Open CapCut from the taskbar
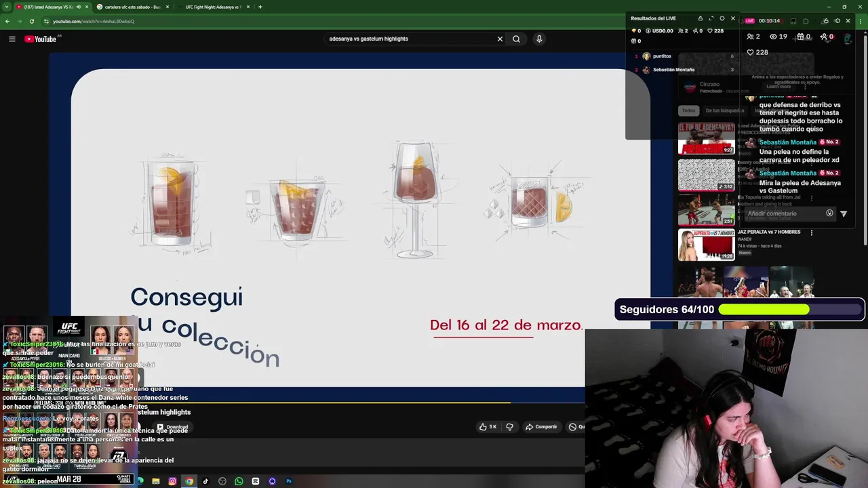 point(256,481)
